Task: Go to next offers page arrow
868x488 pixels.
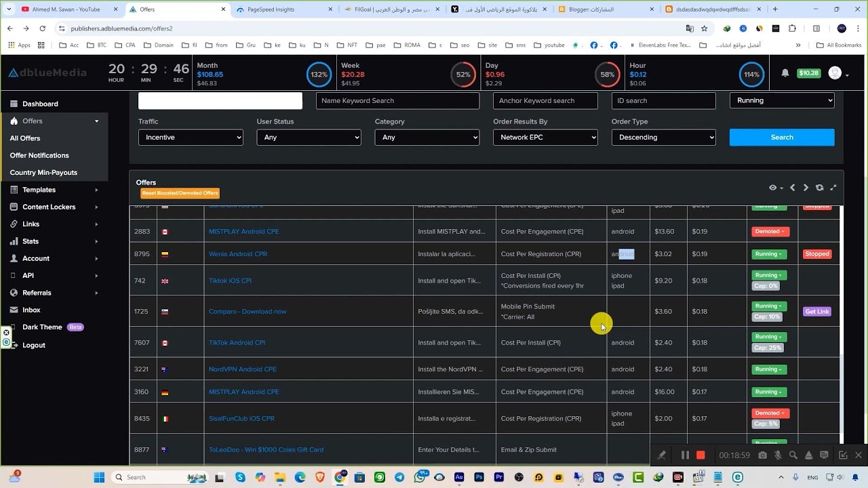Action: click(x=806, y=188)
